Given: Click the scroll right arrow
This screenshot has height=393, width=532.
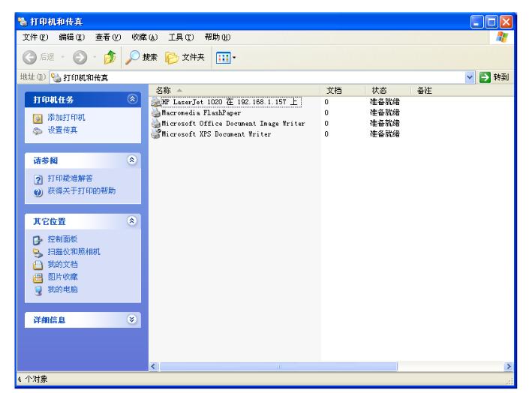Looking at the screenshot, I should [508, 366].
